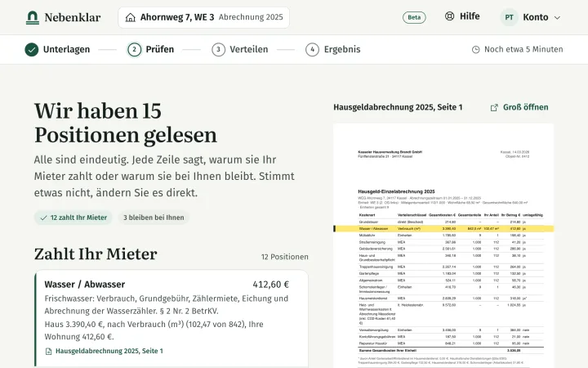
Task: Open the Hilfe link
Action: (x=470, y=16)
